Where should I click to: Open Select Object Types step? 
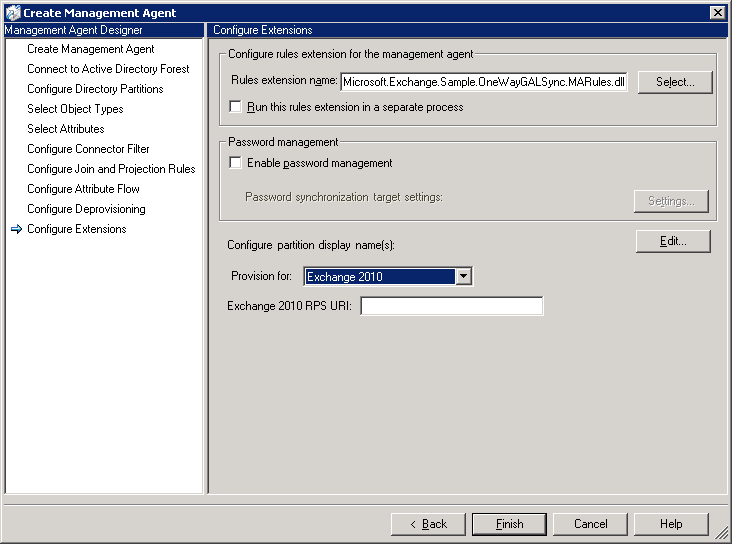point(75,109)
